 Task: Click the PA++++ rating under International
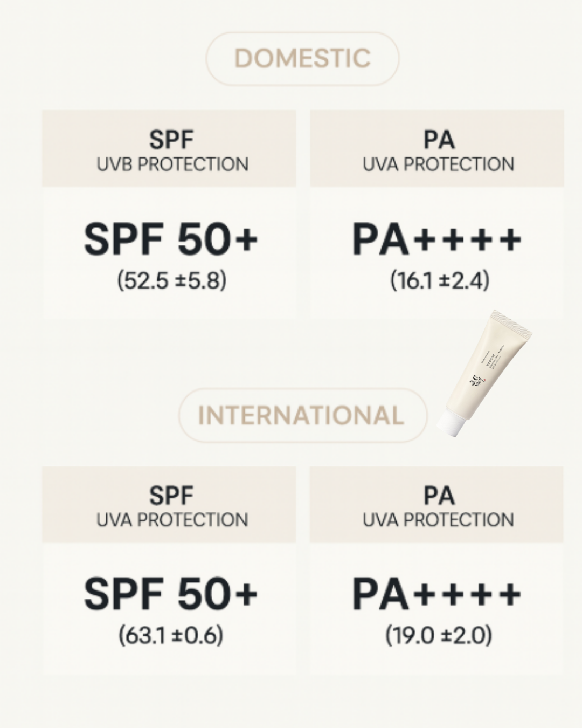(437, 594)
